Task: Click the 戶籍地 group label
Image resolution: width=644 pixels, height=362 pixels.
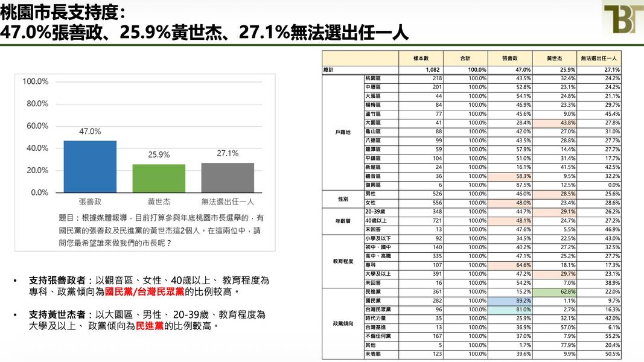Action: point(343,132)
